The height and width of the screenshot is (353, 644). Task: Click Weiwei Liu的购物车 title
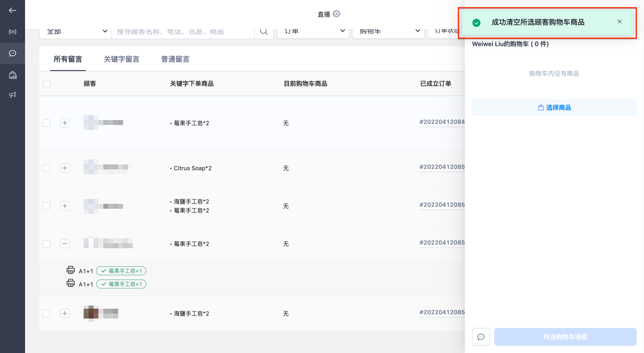510,44
